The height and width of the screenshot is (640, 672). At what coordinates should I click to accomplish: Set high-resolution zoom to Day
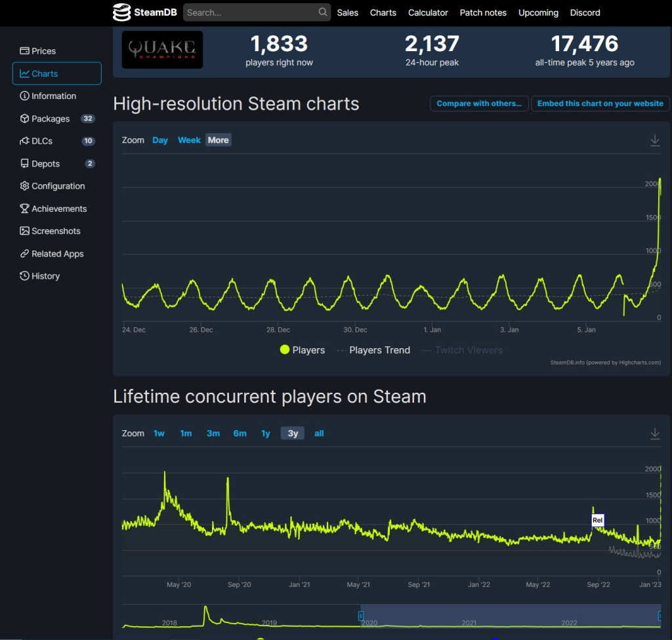pos(160,140)
